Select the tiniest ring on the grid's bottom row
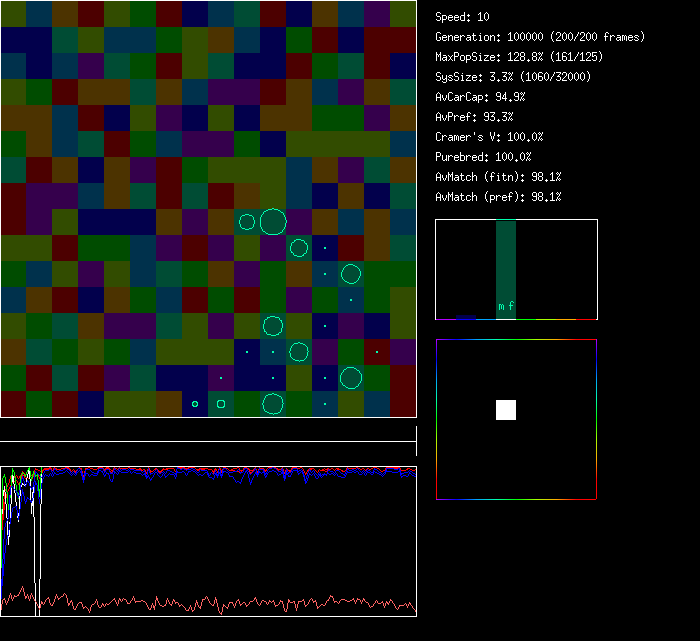 (x=195, y=404)
